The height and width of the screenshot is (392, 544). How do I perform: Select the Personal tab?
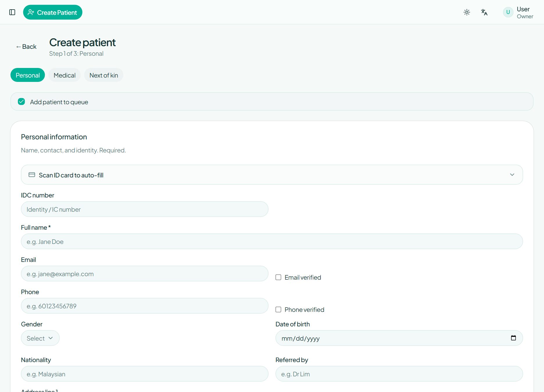coord(28,75)
